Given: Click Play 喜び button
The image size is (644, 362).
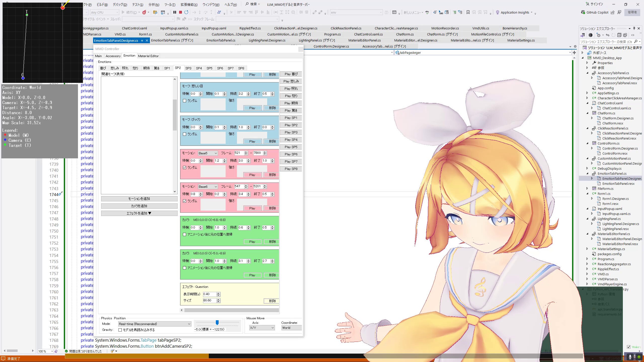Looking at the screenshot, I should [x=291, y=74].
